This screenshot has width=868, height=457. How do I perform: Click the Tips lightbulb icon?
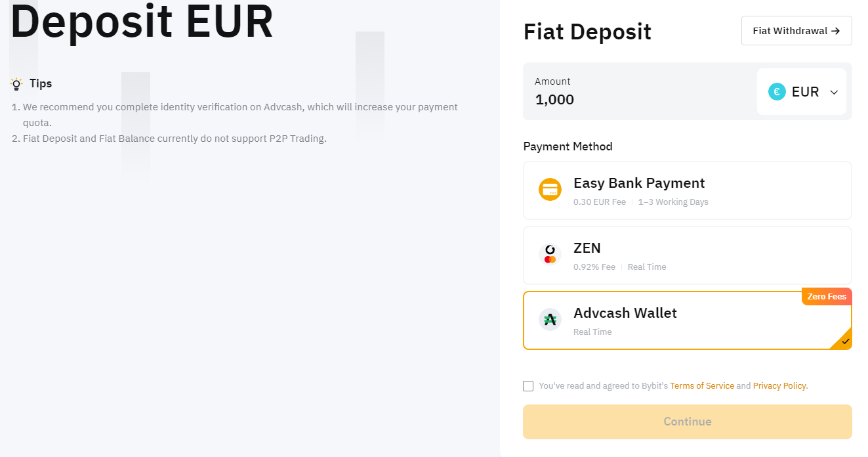coord(16,84)
